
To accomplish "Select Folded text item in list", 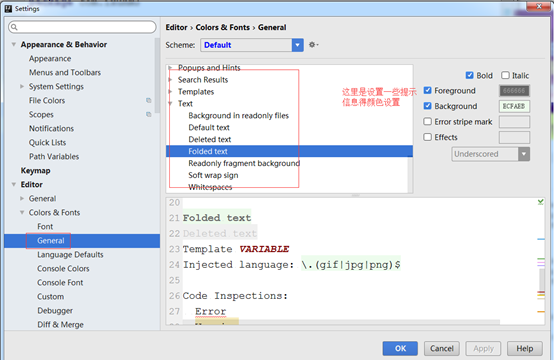I will tap(208, 151).
